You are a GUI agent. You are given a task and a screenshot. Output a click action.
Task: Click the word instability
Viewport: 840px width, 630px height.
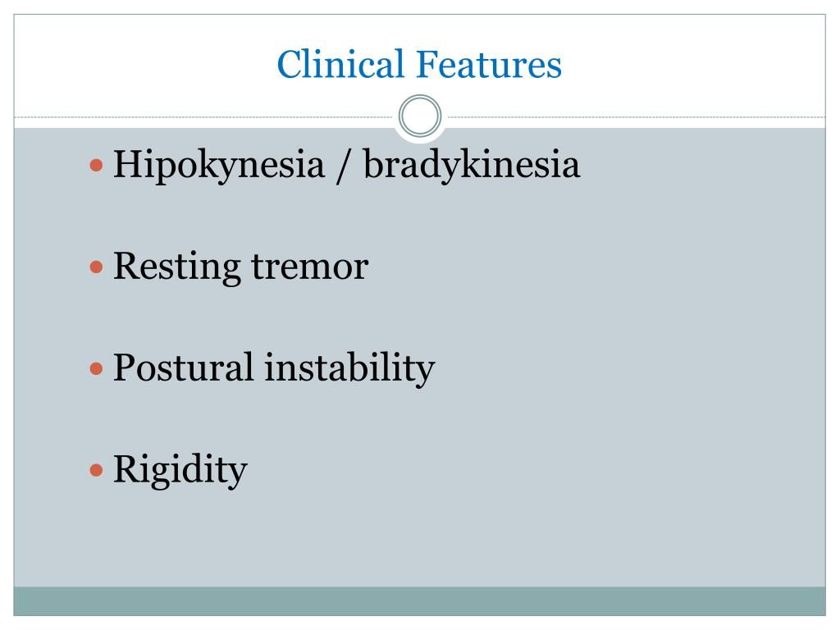349,368
